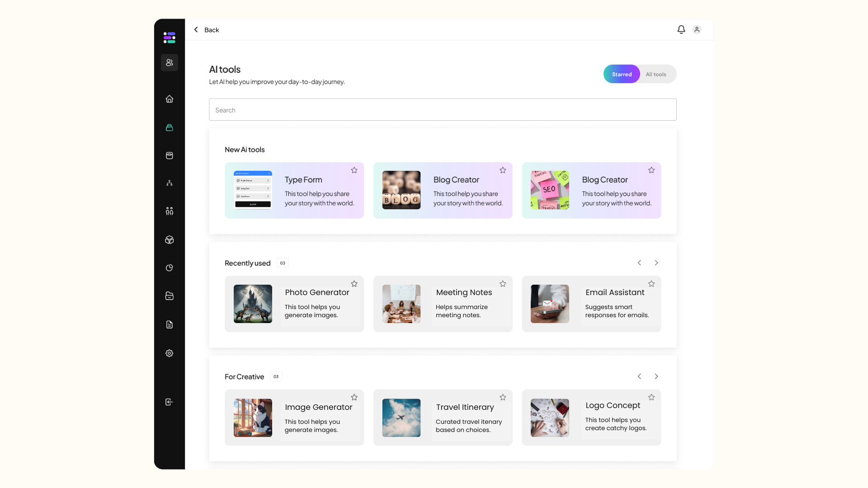
Task: Click the SEO sticky notes thumbnail
Action: pyautogui.click(x=550, y=190)
